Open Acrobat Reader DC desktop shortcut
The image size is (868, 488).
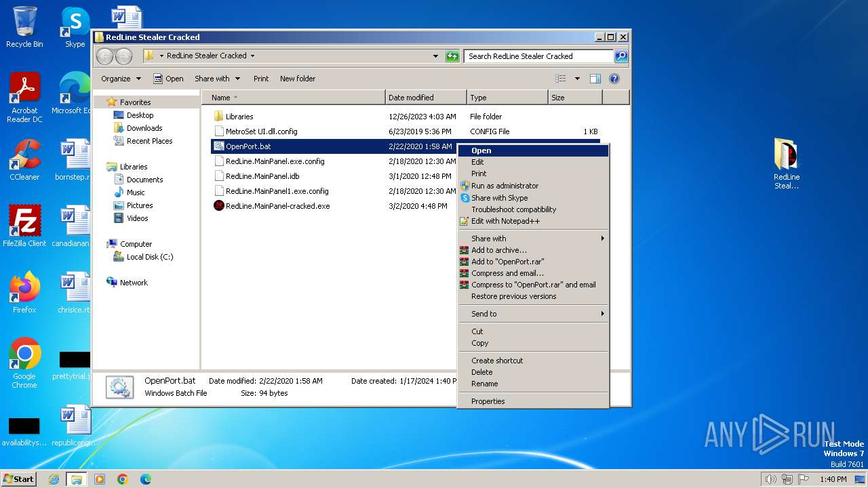(x=24, y=98)
